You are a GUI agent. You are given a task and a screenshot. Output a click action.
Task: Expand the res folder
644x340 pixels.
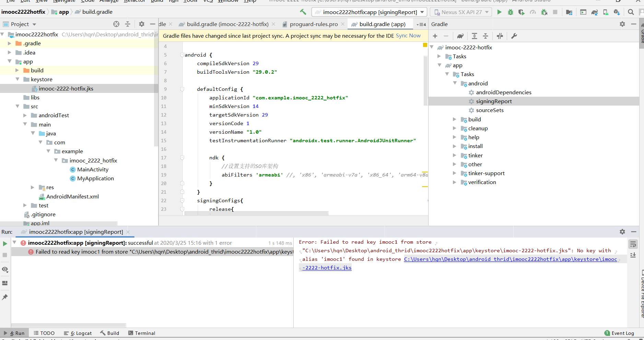point(33,187)
